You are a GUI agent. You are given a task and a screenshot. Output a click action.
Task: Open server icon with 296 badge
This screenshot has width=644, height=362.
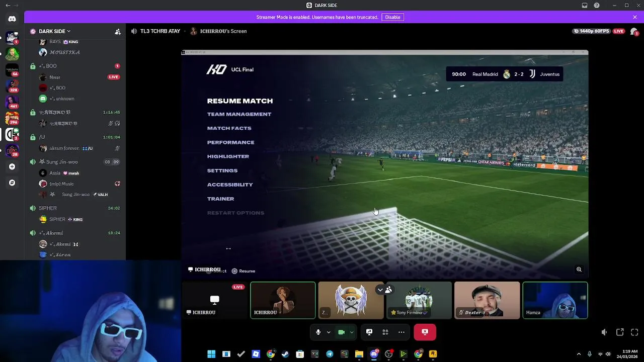click(12, 118)
